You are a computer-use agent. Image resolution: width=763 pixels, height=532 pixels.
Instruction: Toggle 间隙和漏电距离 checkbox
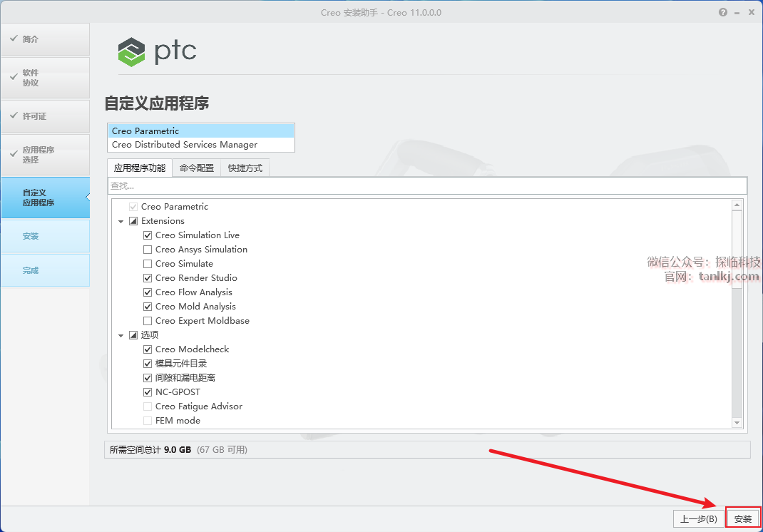(x=148, y=378)
